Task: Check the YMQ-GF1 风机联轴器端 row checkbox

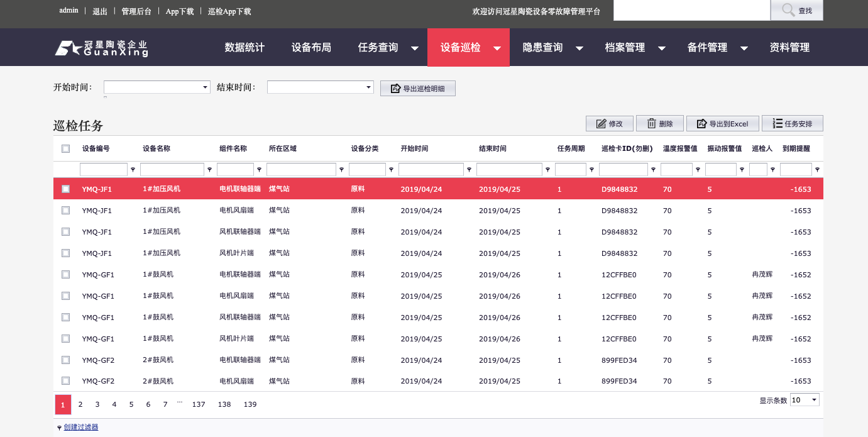Action: pyautogui.click(x=65, y=318)
